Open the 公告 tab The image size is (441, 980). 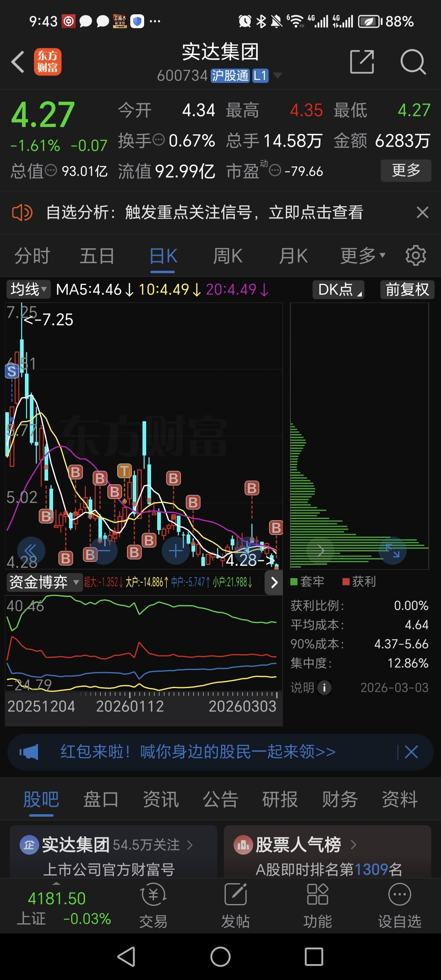coord(220,800)
